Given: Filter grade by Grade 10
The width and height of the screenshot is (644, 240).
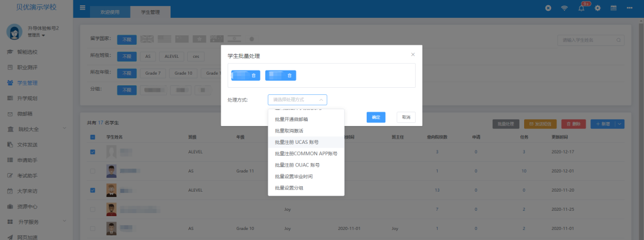Looking at the screenshot, I should tap(184, 73).
